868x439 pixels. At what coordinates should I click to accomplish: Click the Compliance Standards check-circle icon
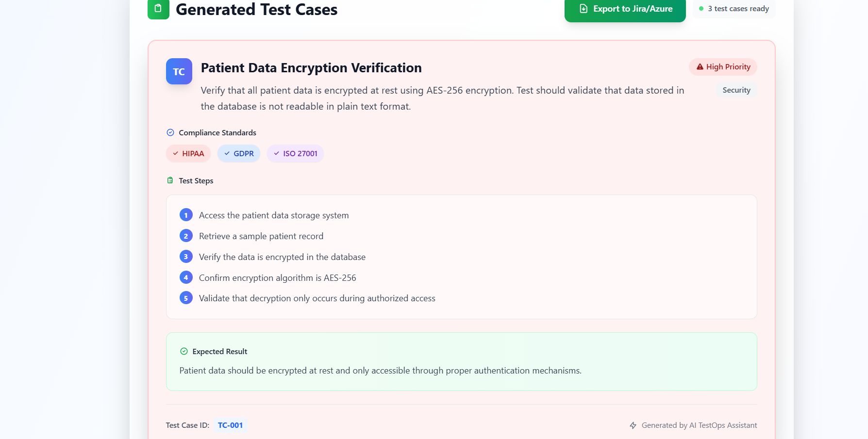[x=170, y=132]
